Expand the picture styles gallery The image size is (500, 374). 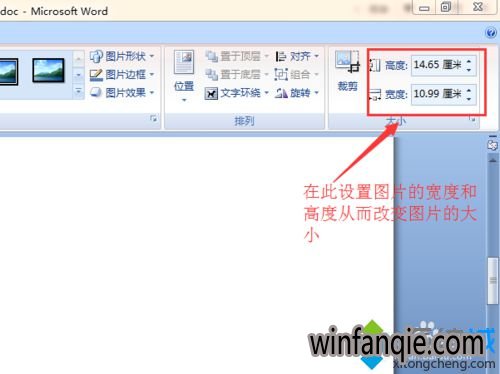pos(78,91)
